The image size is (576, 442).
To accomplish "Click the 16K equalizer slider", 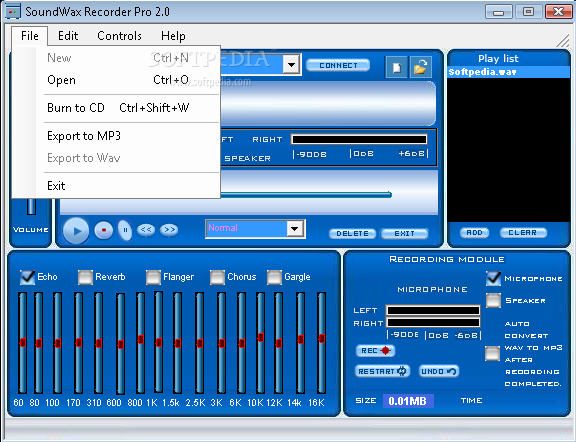I will 322,343.
